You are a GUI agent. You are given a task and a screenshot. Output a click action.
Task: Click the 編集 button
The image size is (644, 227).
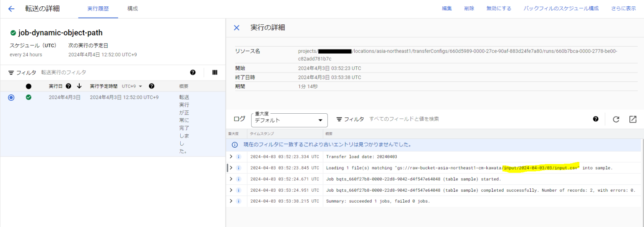point(447,9)
